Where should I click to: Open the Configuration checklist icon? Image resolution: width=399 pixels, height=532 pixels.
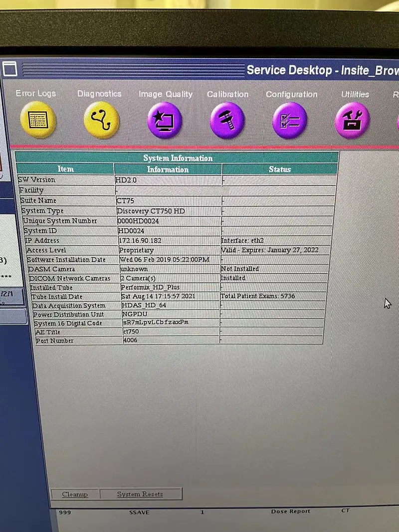click(x=290, y=121)
